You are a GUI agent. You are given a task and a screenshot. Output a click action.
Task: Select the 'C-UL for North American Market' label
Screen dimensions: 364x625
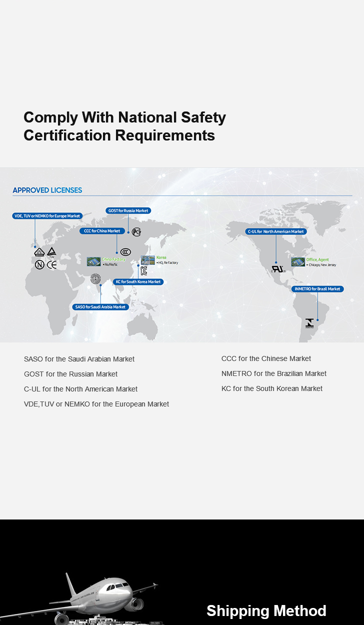point(276,231)
